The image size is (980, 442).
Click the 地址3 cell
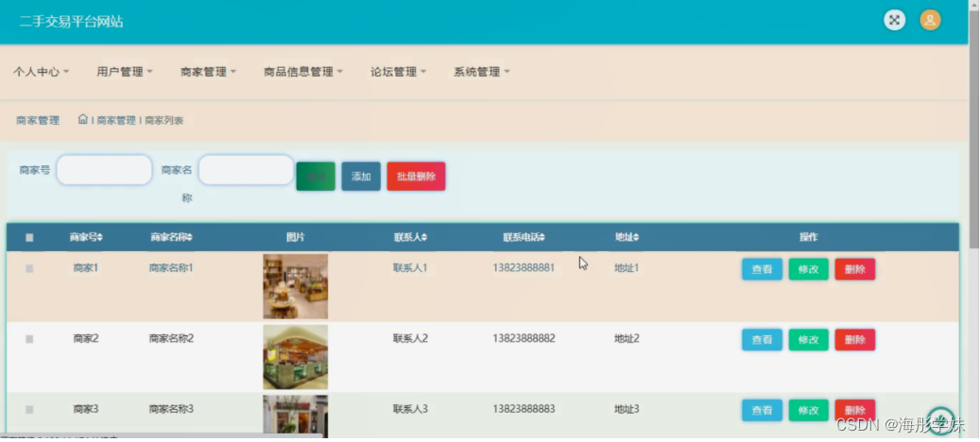coord(627,409)
